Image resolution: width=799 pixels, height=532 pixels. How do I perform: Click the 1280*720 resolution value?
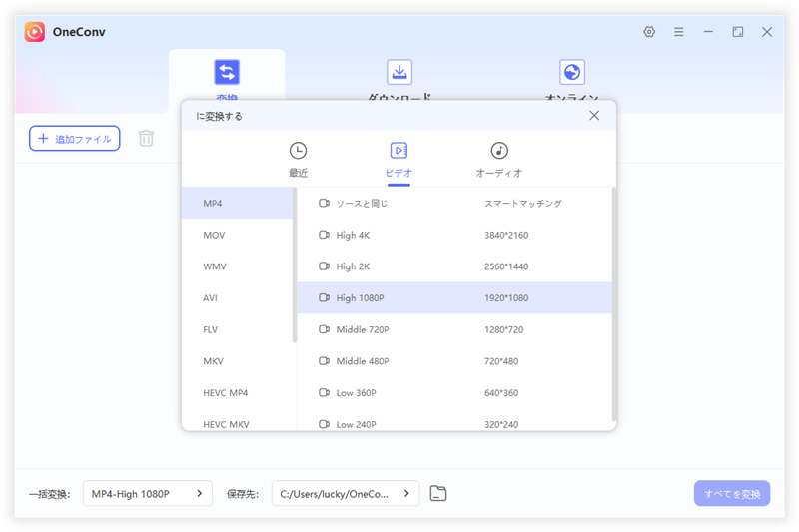[x=504, y=329]
